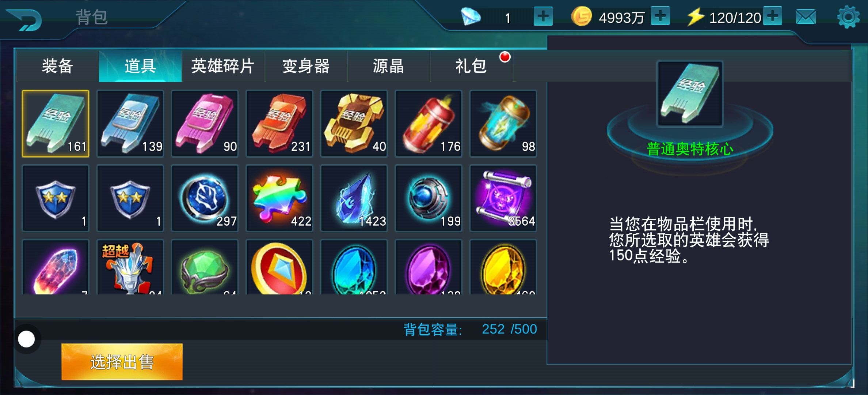Switch to the 英雄碎片 tab
The width and height of the screenshot is (868, 395).
(223, 66)
